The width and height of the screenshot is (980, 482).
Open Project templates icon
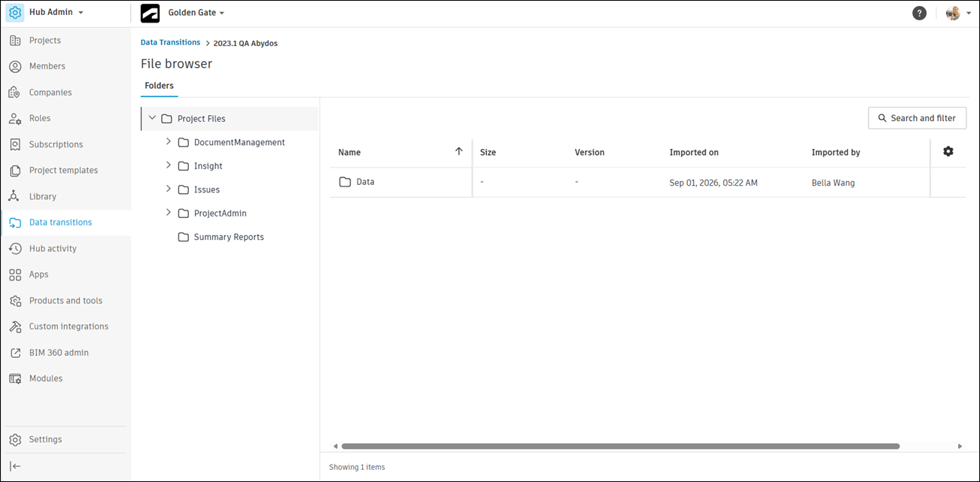(x=15, y=171)
